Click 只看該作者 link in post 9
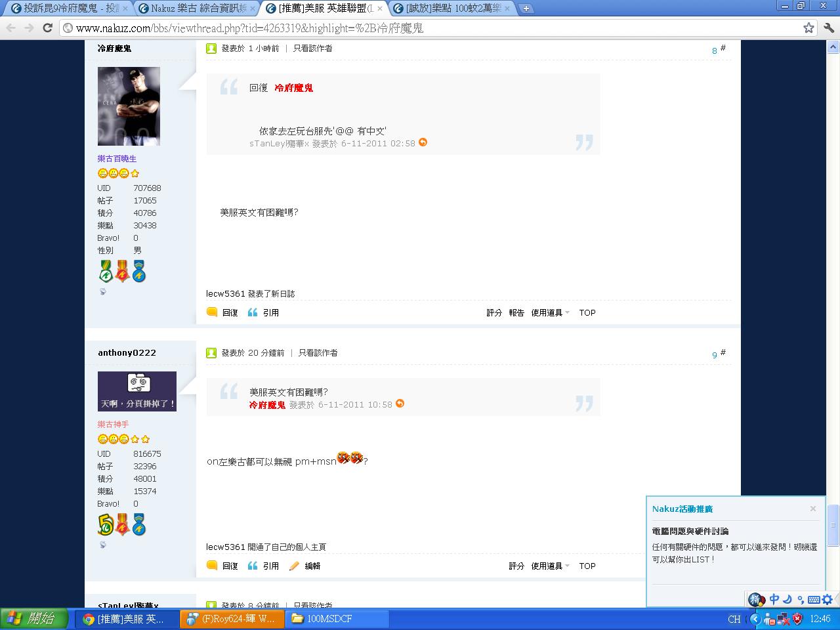840x630 pixels. 318,353
